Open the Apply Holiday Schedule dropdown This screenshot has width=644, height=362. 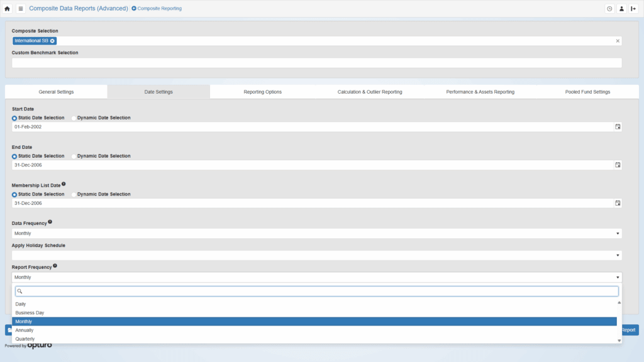coord(316,255)
